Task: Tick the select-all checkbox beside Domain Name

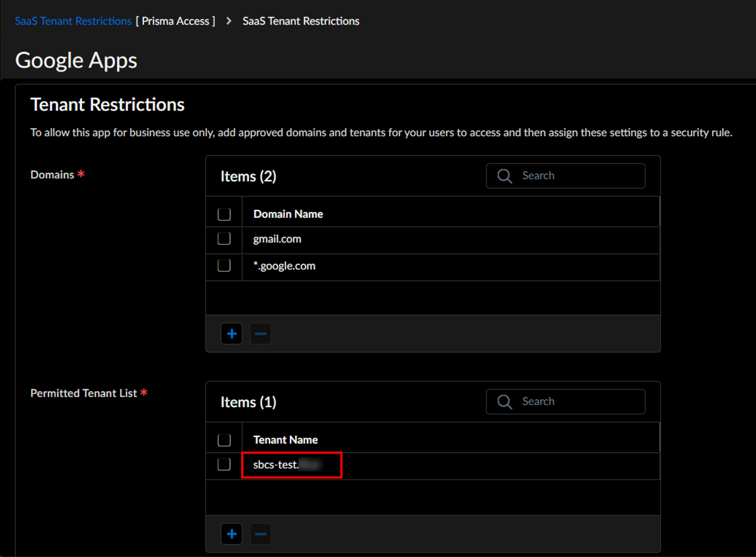Action: coord(224,214)
